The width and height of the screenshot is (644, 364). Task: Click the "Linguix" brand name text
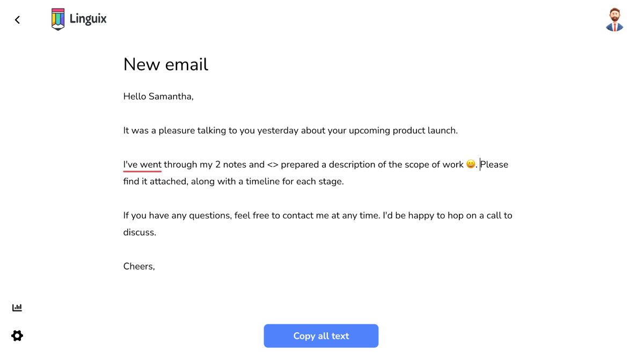click(88, 19)
